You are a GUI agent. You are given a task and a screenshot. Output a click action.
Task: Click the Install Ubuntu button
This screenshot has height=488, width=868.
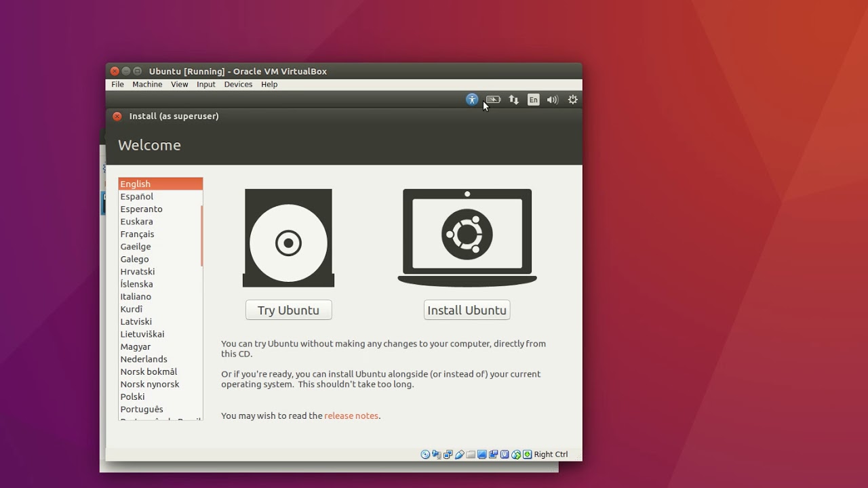pos(467,310)
